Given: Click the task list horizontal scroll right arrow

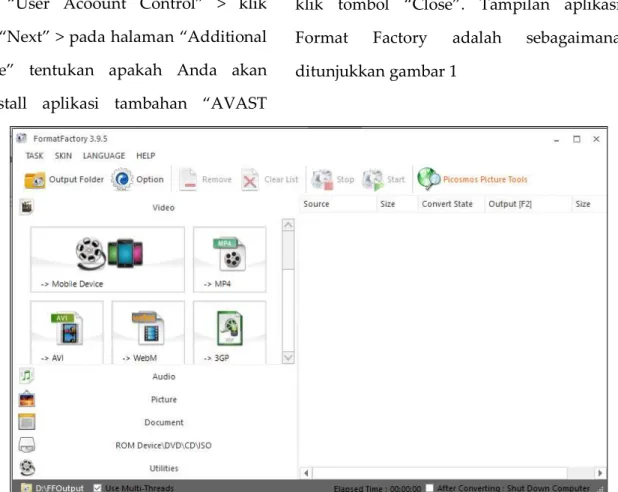Looking at the screenshot, I should pyautogui.click(x=600, y=473).
